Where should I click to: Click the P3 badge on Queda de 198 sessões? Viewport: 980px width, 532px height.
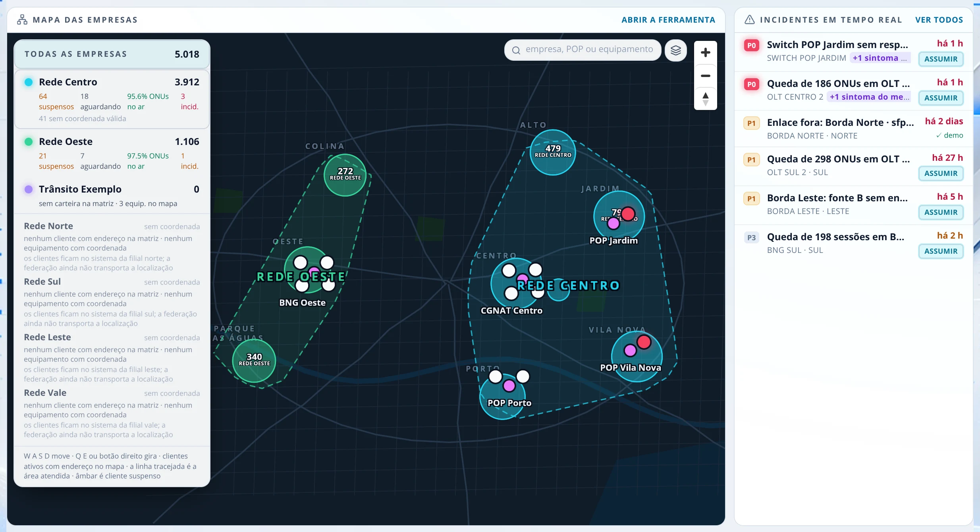[751, 238]
